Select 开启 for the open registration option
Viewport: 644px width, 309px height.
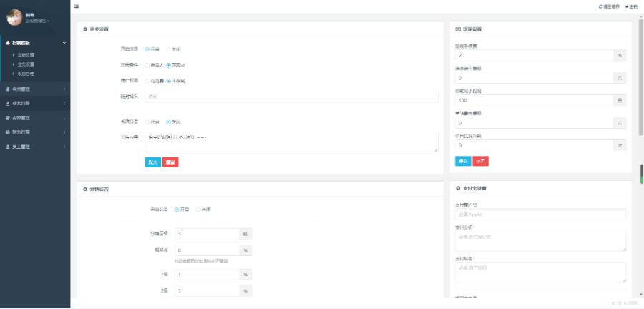point(147,49)
